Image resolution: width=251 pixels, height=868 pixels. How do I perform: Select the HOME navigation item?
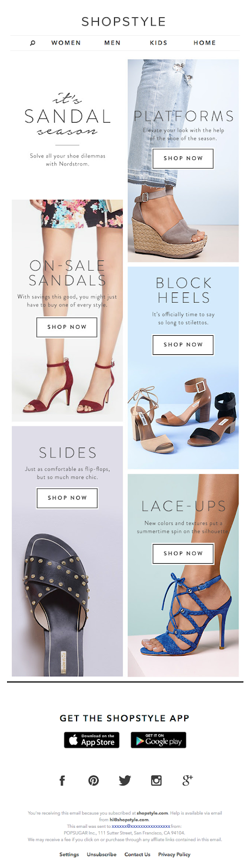205,43
